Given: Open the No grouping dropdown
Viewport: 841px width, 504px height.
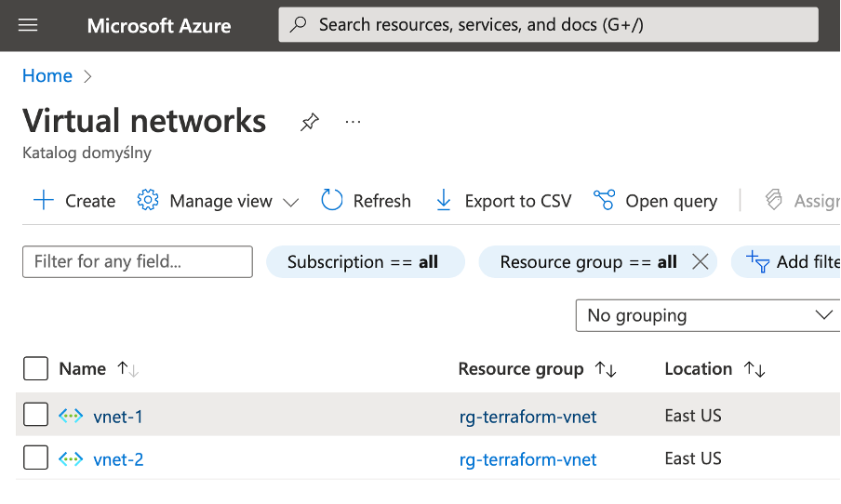Looking at the screenshot, I should (x=708, y=315).
